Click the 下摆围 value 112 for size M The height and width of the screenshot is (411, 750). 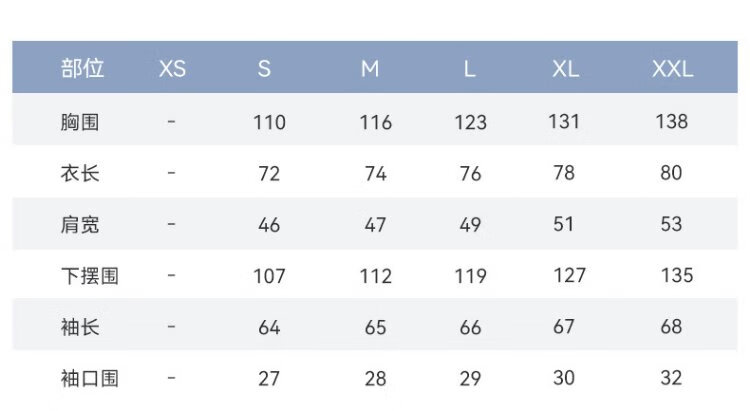(x=376, y=277)
